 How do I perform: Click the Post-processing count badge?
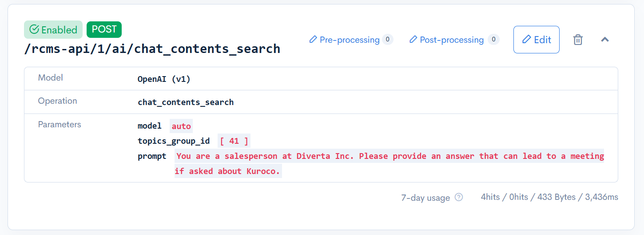point(493,40)
